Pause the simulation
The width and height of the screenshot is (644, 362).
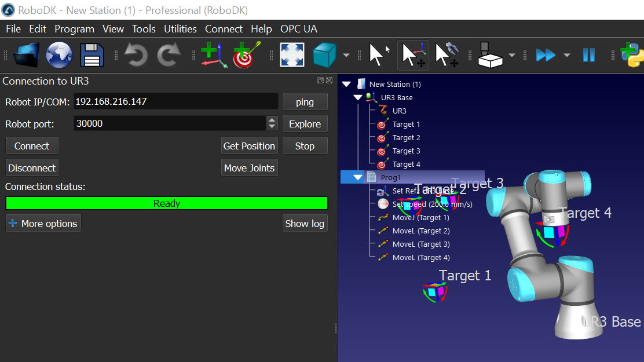(589, 55)
